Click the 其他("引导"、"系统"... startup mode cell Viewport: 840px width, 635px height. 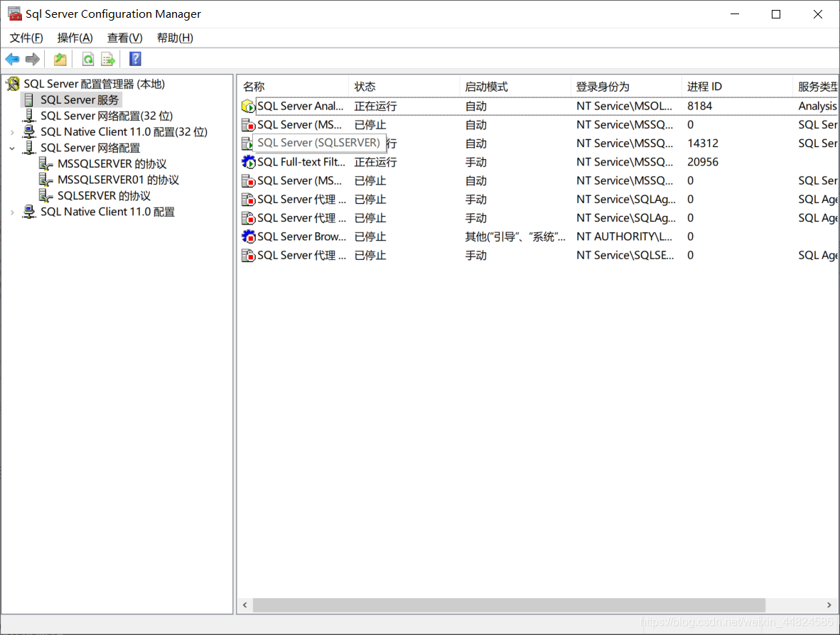pos(515,236)
